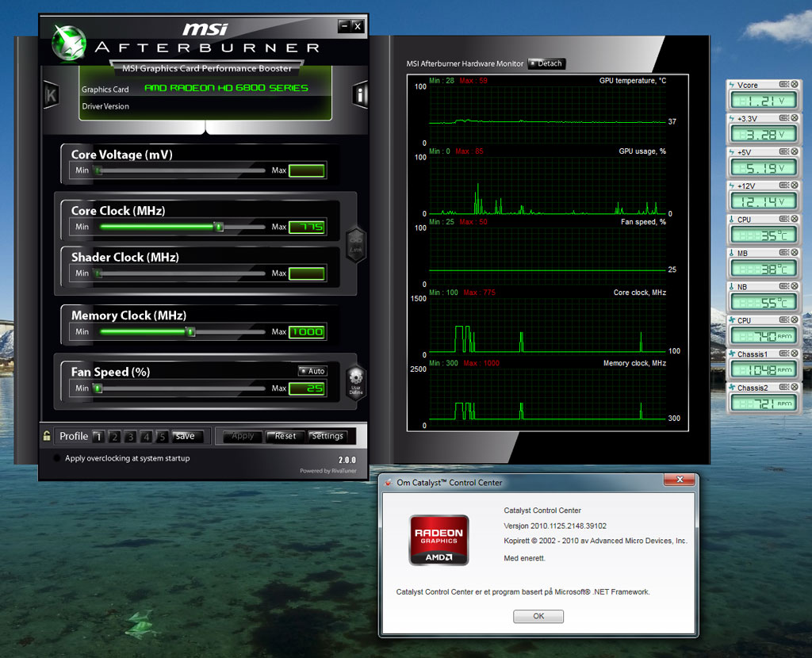Click the dock icon on the CPU fan RPM gadget
812x658 pixels.
(784, 320)
